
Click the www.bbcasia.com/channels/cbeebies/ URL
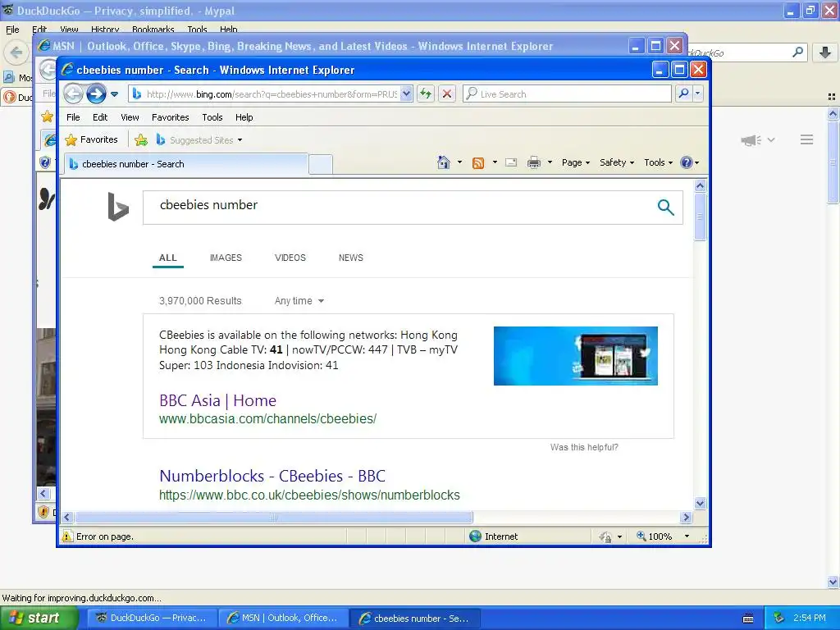267,419
